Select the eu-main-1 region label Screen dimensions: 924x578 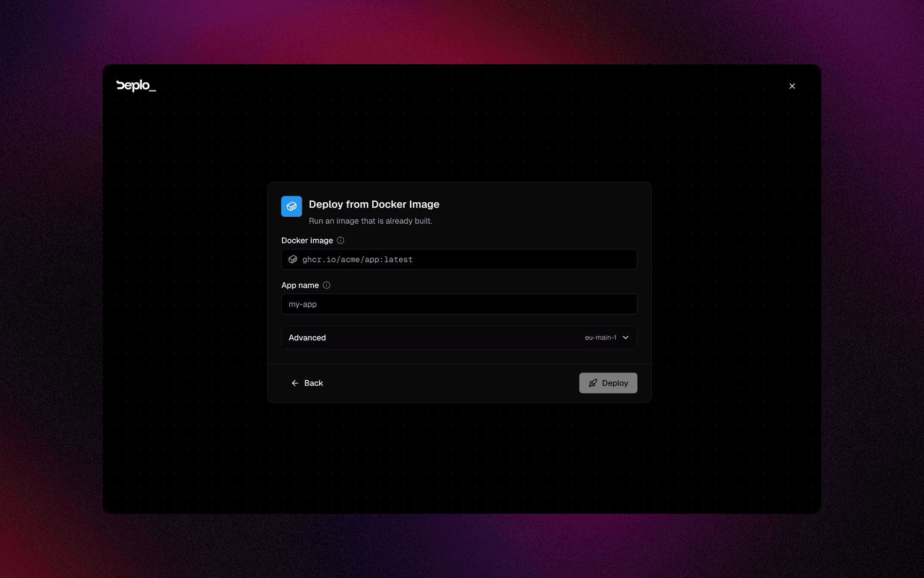(600, 338)
